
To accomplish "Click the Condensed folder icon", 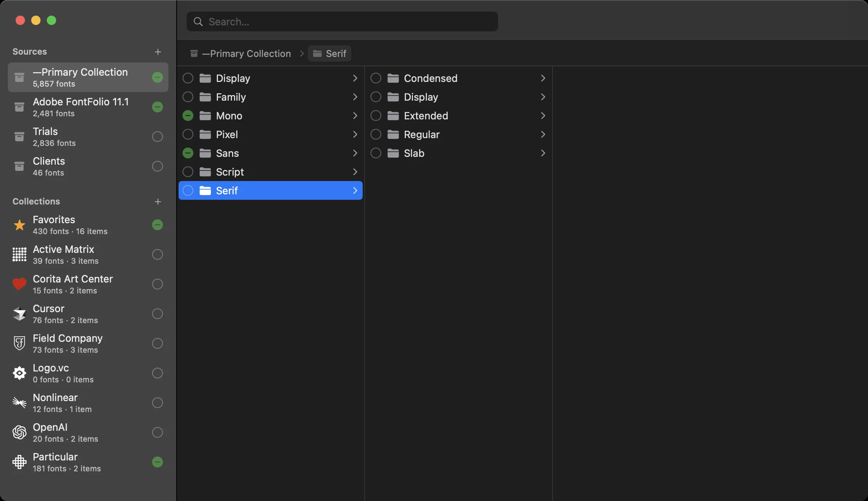I will coord(393,78).
